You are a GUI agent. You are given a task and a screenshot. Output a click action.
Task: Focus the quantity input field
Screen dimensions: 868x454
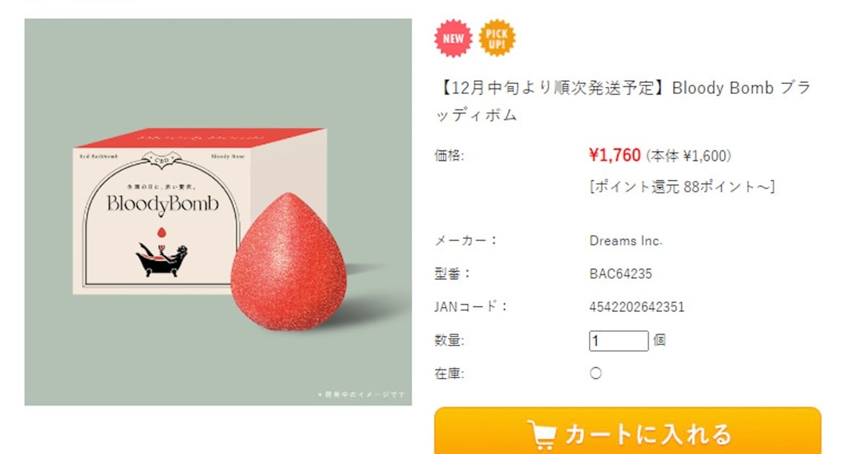[618, 340]
